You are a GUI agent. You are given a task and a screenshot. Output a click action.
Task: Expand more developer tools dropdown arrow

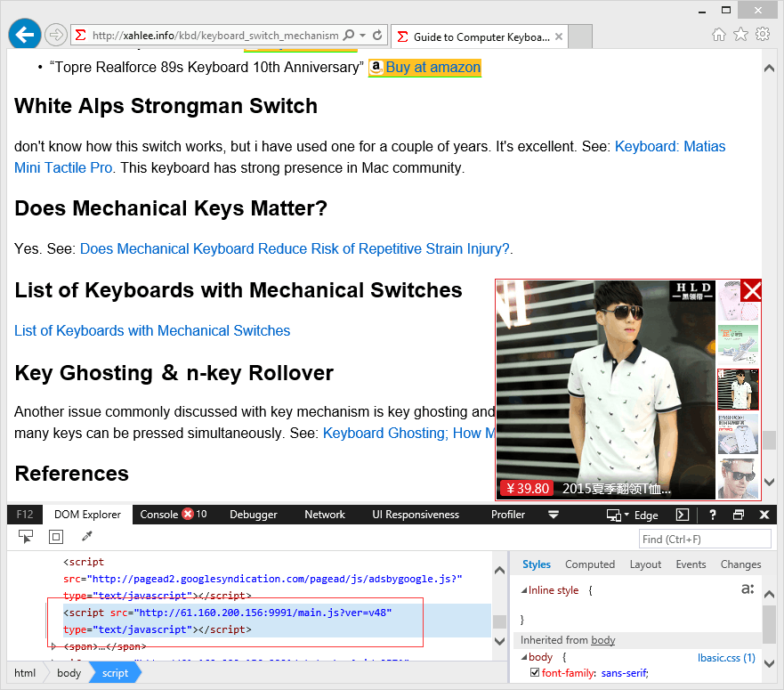(x=554, y=515)
